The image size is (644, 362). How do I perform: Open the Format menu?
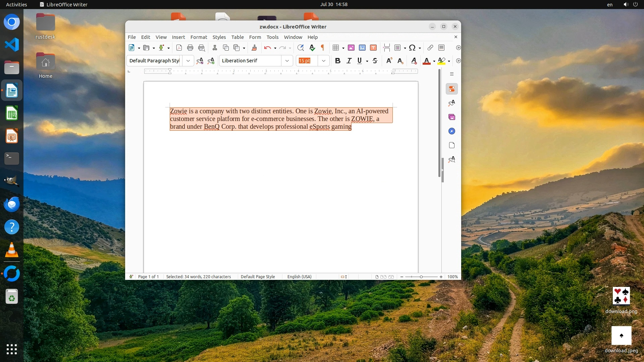(199, 37)
